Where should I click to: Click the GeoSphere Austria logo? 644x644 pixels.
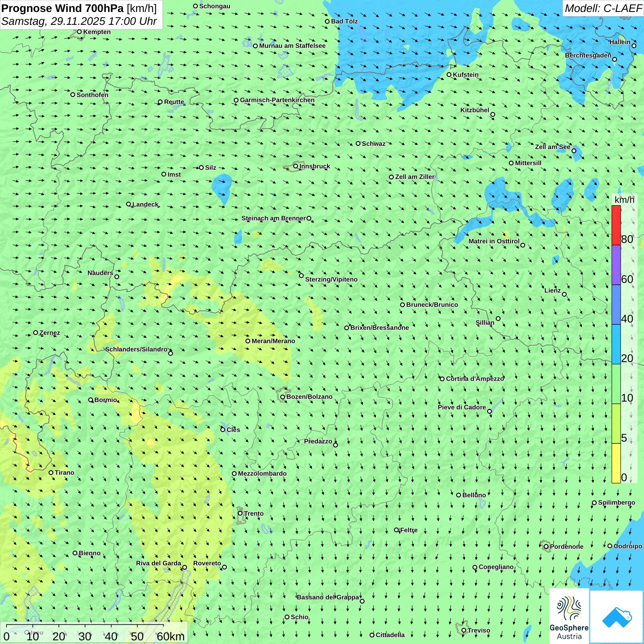[x=569, y=616]
